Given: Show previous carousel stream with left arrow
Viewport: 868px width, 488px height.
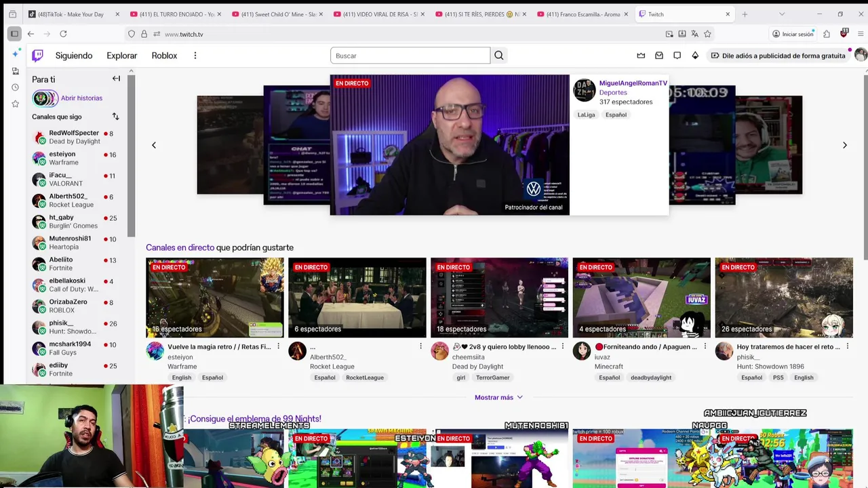Looking at the screenshot, I should coord(154,145).
